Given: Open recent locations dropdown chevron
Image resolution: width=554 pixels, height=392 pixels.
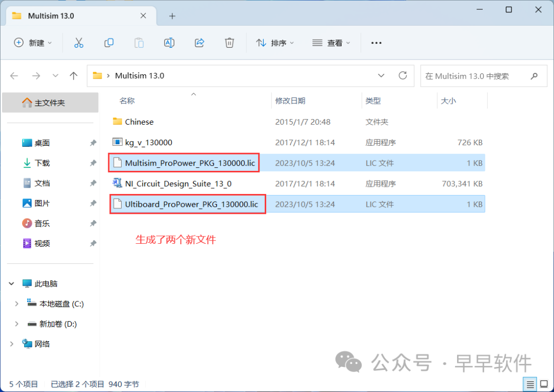Looking at the screenshot, I should pos(55,75).
